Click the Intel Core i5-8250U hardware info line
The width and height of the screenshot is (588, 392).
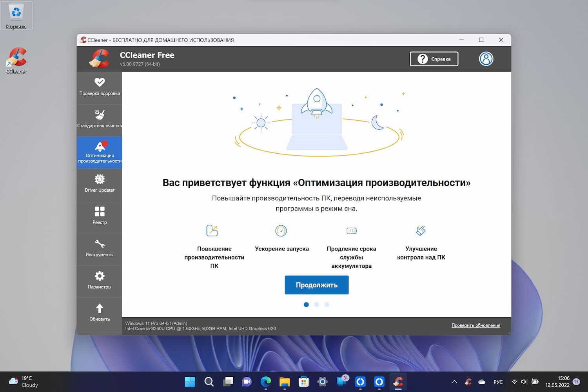pos(201,328)
